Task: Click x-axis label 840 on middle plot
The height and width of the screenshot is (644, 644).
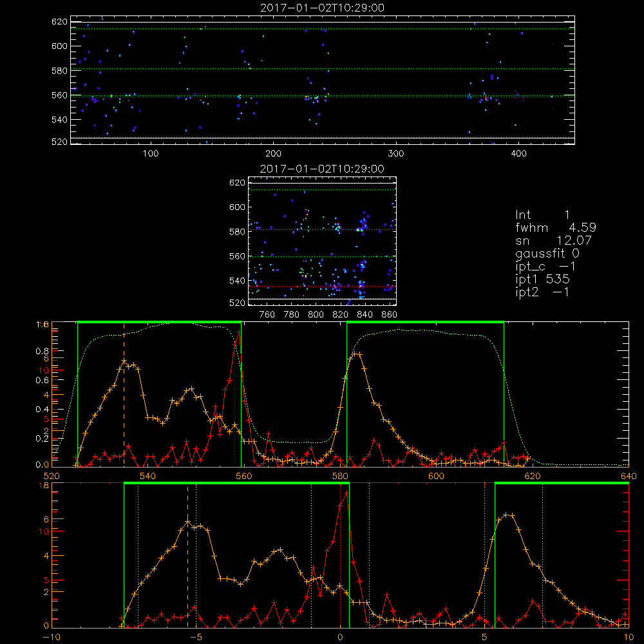Action: click(365, 315)
